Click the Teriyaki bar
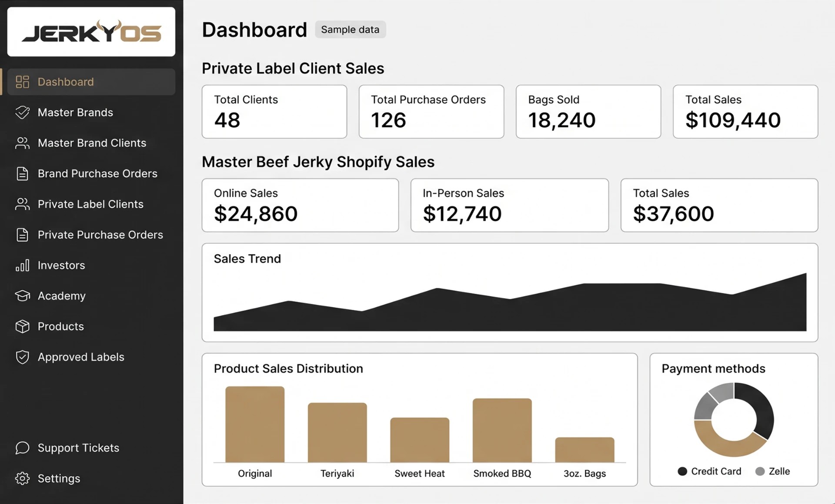 tap(337, 433)
